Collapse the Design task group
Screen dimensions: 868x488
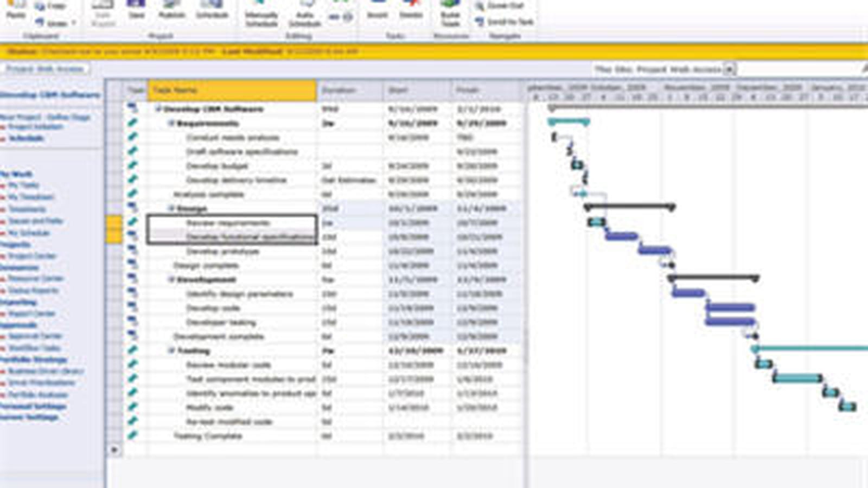click(x=171, y=208)
